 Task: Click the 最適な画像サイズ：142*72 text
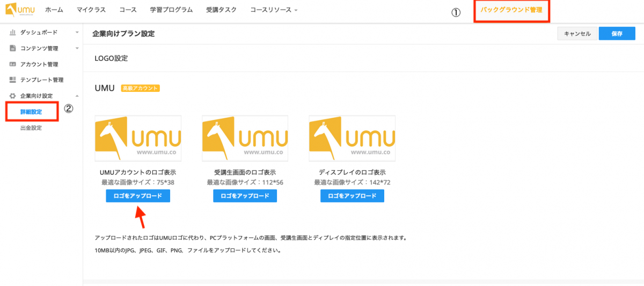coord(353,182)
